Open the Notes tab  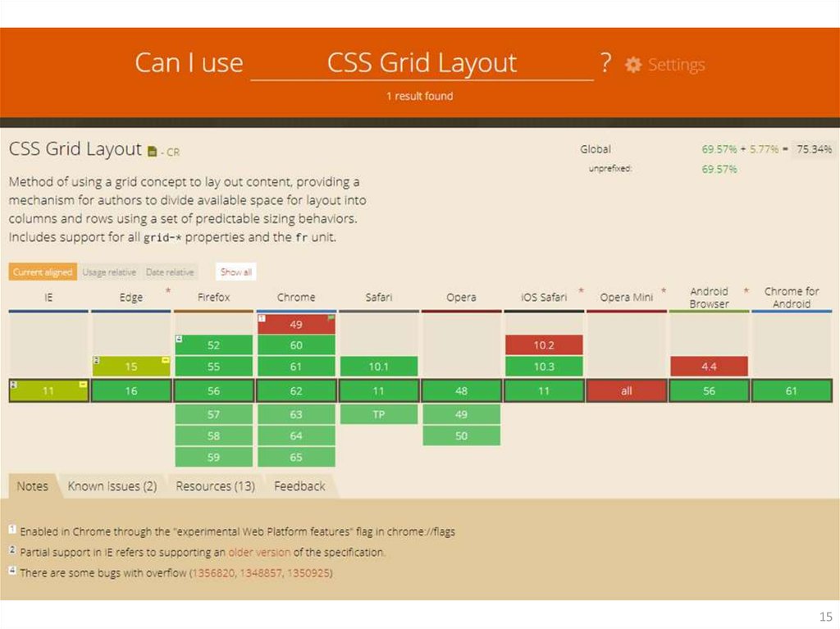[x=32, y=486]
